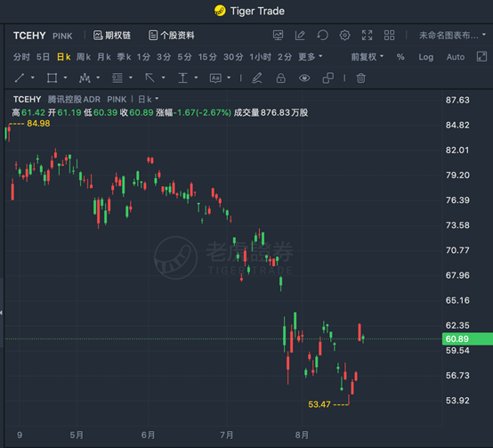This screenshot has height=448, width=493.
Task: Click the 53.47 low price marker
Action: (x=319, y=404)
